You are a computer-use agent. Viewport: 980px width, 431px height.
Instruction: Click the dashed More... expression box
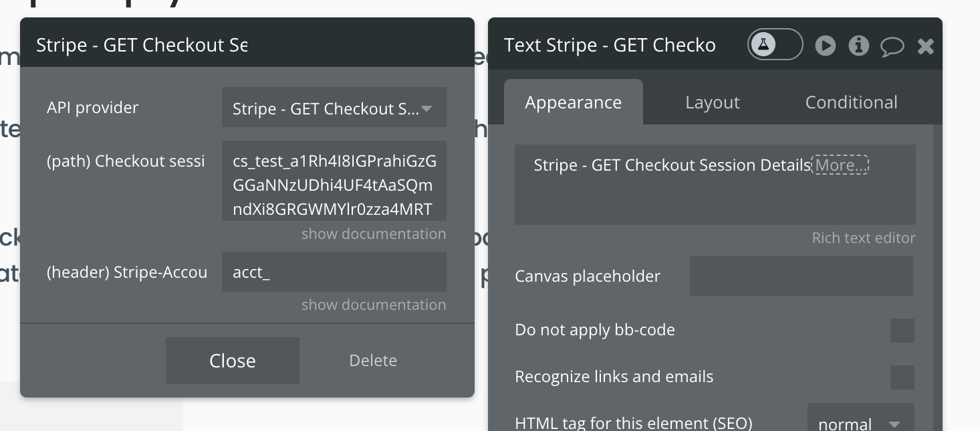pyautogui.click(x=840, y=165)
